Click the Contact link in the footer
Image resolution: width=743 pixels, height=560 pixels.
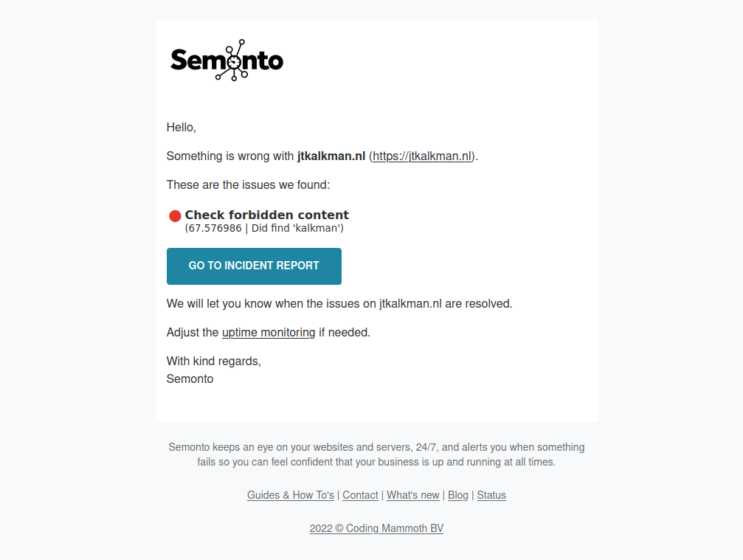[360, 495]
